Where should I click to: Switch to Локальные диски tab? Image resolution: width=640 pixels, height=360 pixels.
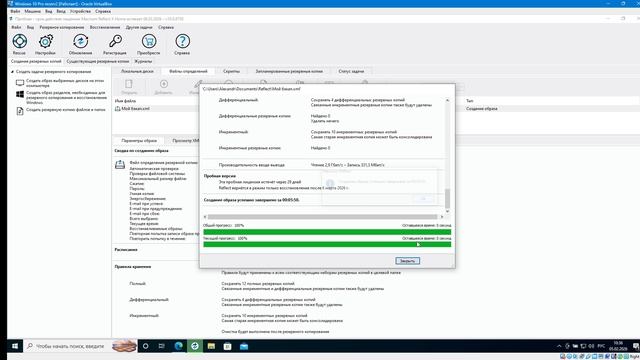137,71
